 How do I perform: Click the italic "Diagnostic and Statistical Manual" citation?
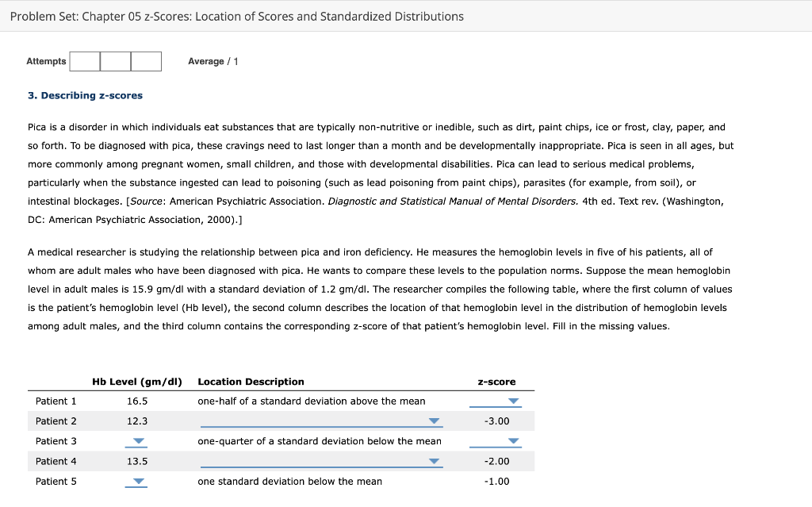pos(453,202)
